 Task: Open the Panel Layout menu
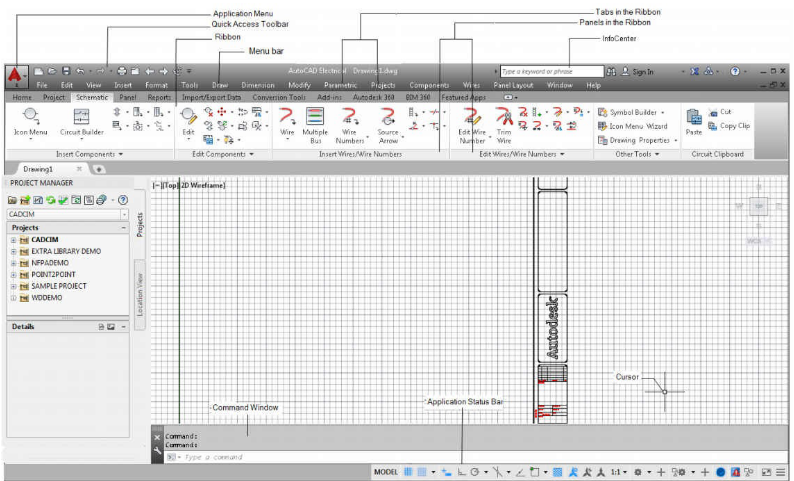pos(513,85)
